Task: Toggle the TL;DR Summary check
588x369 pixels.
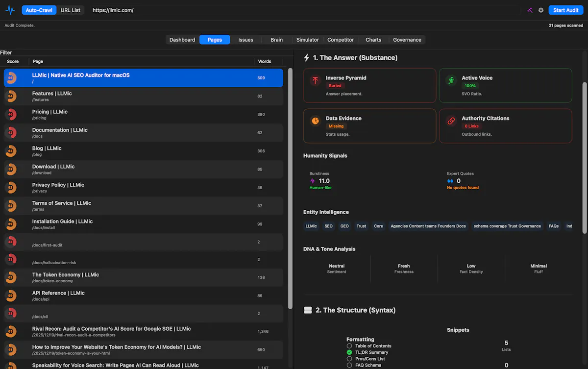Action: (349, 352)
